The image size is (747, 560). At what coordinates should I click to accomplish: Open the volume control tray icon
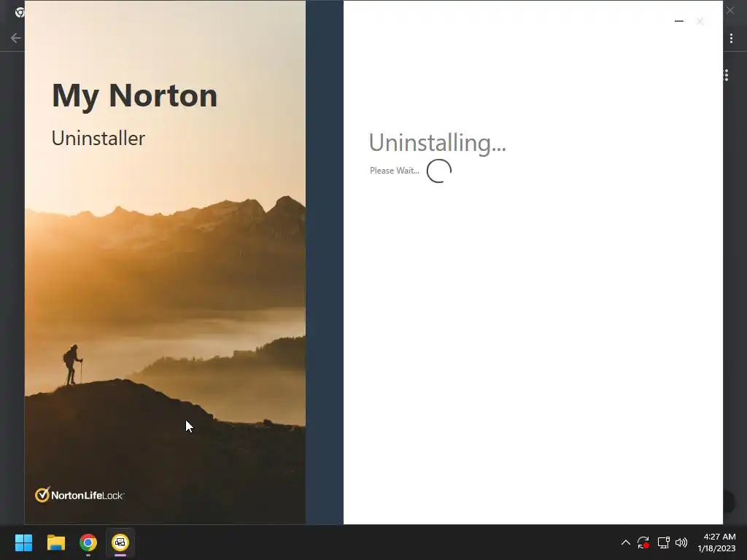click(681, 542)
